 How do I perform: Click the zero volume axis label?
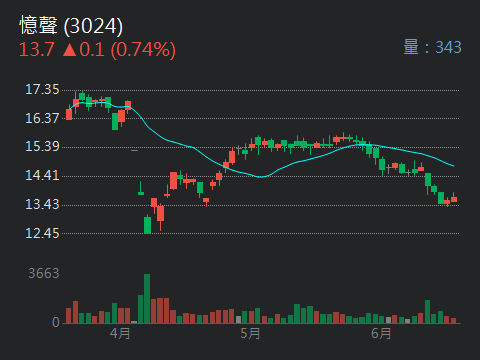[x=56, y=322]
